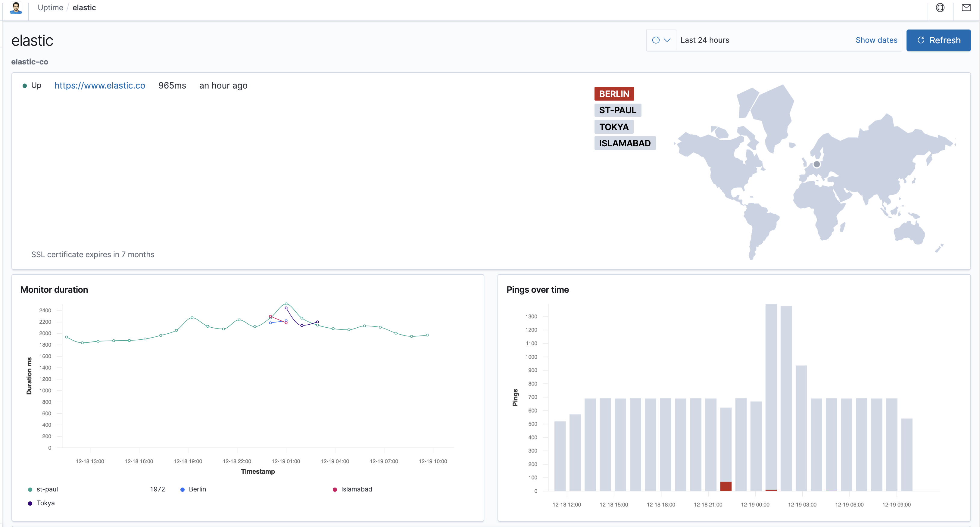Select the BERLIN location tag
This screenshot has width=980, height=527.
[x=614, y=94]
